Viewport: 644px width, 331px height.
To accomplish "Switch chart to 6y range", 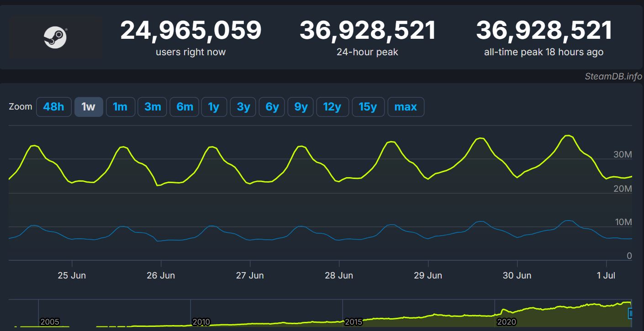I will (x=272, y=107).
